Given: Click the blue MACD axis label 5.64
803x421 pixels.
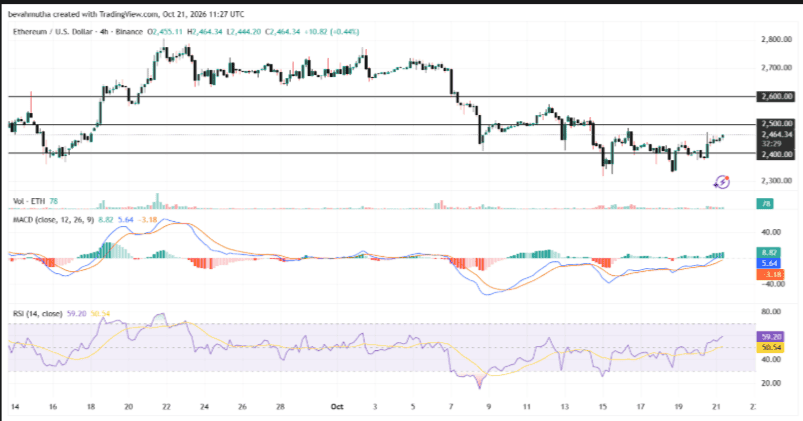Looking at the screenshot, I should click(770, 263).
